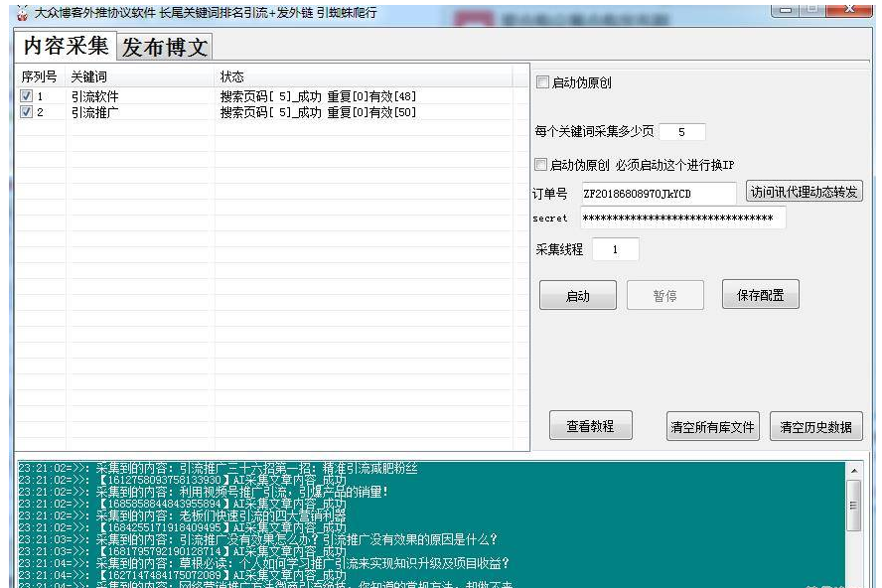Switch to the 发布博文 tab
The height and width of the screenshot is (588, 882).
(x=165, y=47)
